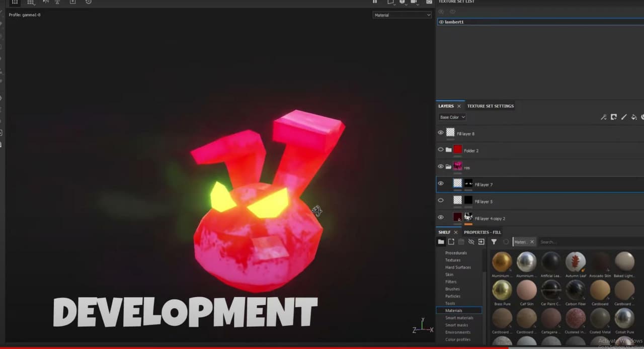Viewport: 644px width, 349px height.
Task: Open the Base Color channel dropdown
Action: point(452,117)
